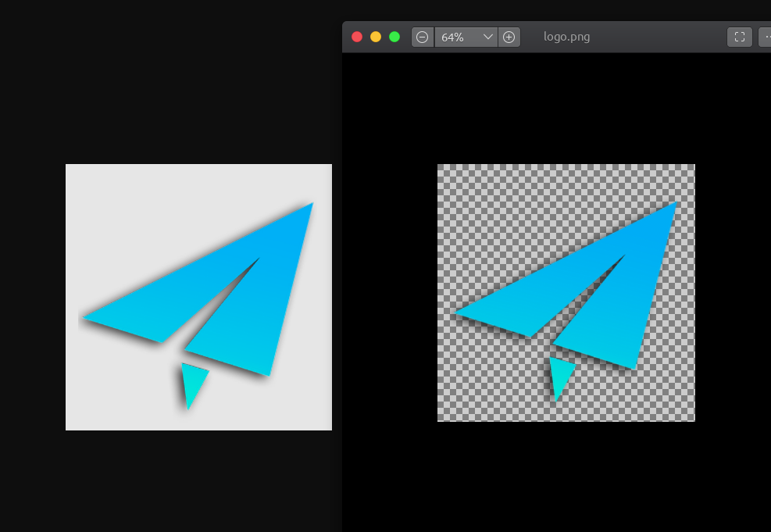Maximize the viewer with the green button
This screenshot has width=771, height=532.
click(394, 37)
